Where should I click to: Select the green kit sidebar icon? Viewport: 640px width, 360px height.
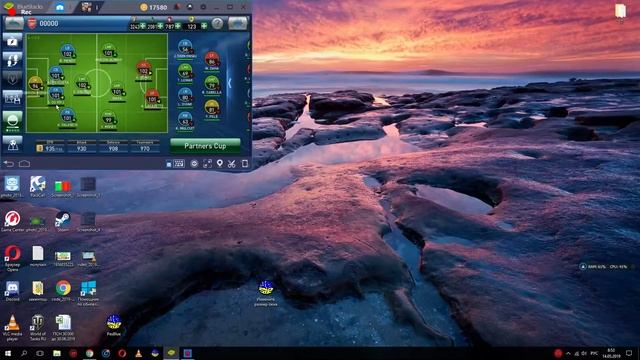pos(12,121)
